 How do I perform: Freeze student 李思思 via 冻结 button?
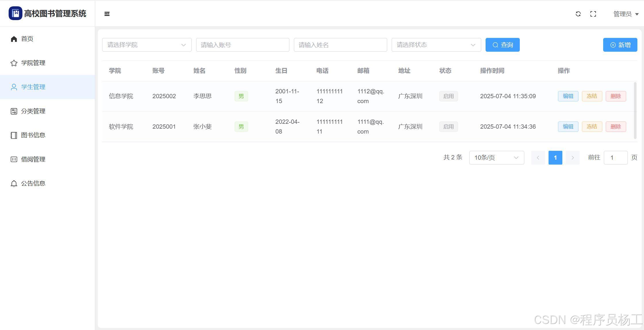tap(592, 96)
